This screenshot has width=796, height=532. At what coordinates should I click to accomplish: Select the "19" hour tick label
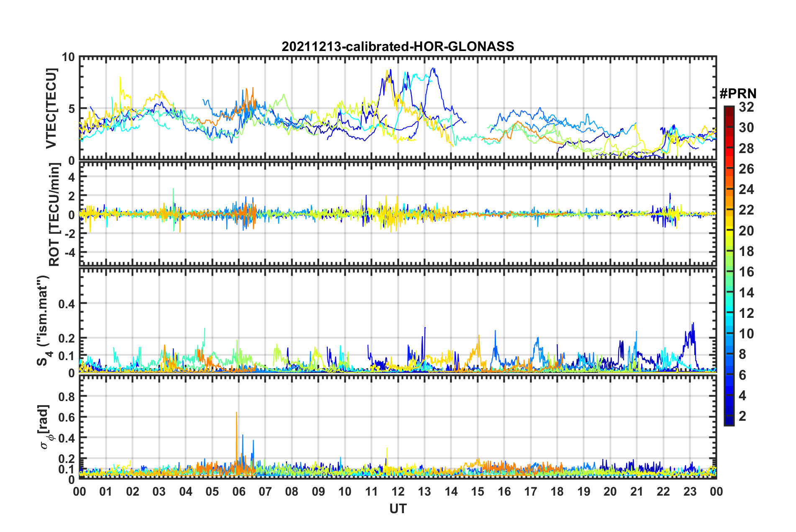(x=584, y=491)
